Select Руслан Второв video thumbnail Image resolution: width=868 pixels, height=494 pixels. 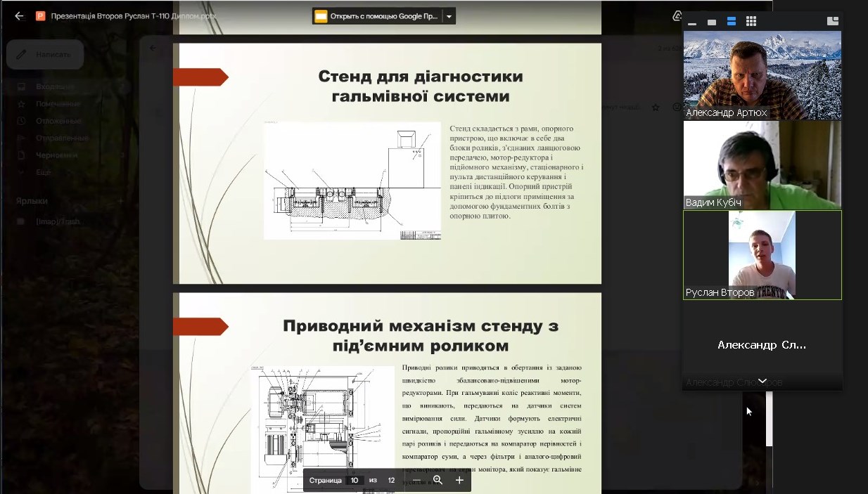tap(762, 255)
